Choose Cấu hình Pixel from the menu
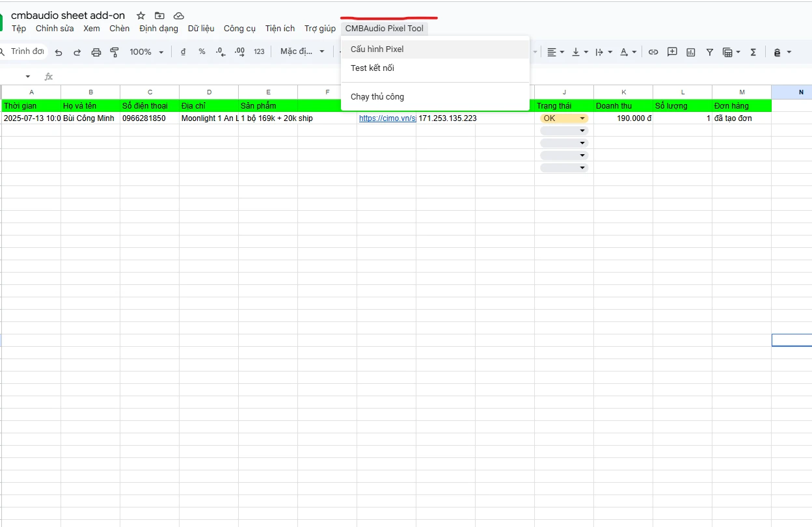The image size is (812, 527). pos(377,49)
